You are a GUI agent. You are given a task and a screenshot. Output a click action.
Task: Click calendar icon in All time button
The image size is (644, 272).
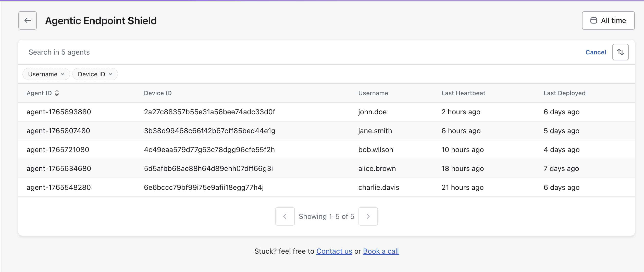click(594, 20)
